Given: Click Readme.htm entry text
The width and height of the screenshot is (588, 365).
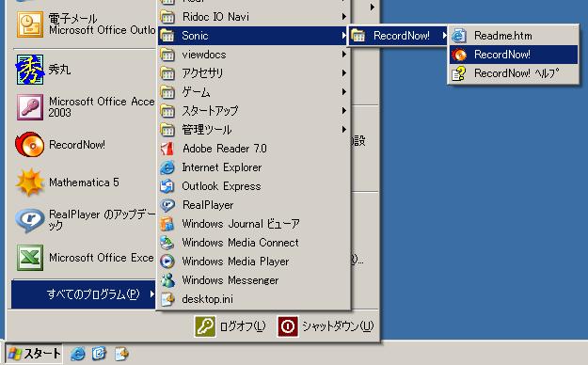Looking at the screenshot, I should pos(503,36).
